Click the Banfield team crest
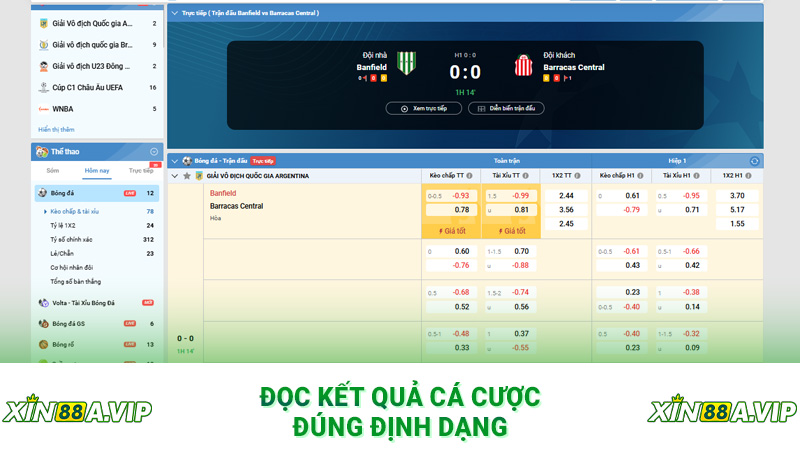The image size is (800, 450). (x=407, y=62)
